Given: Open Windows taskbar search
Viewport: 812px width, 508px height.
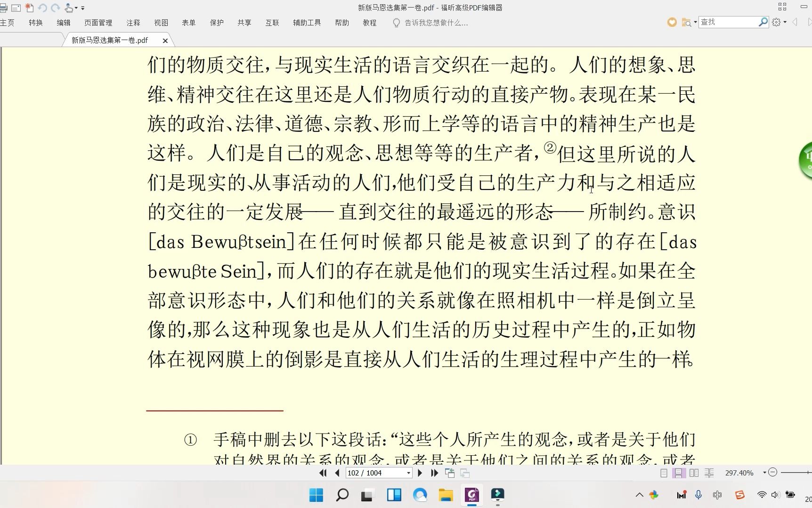Looking at the screenshot, I should point(342,495).
